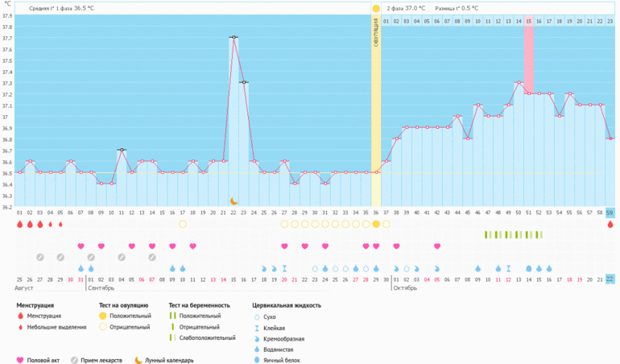Click the yellow ovulation sun icon at top

point(376,8)
